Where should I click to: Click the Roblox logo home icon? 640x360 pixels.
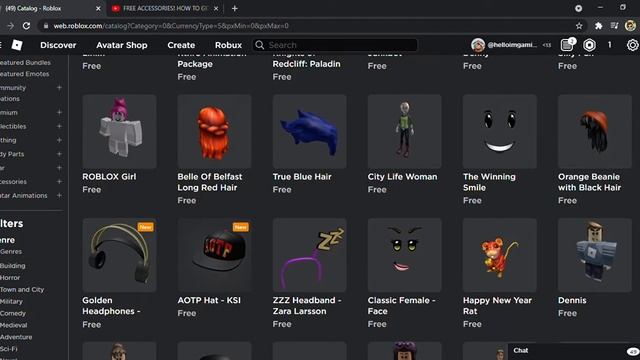coord(17,45)
